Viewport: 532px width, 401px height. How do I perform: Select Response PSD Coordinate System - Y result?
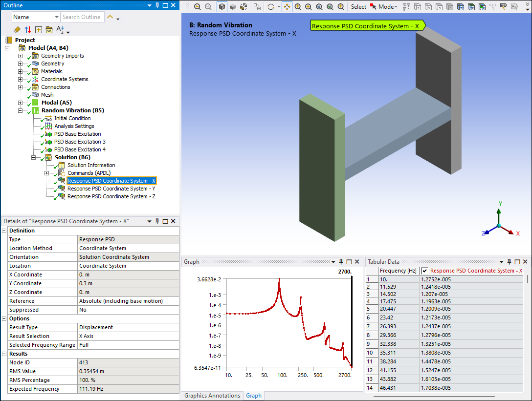click(111, 189)
